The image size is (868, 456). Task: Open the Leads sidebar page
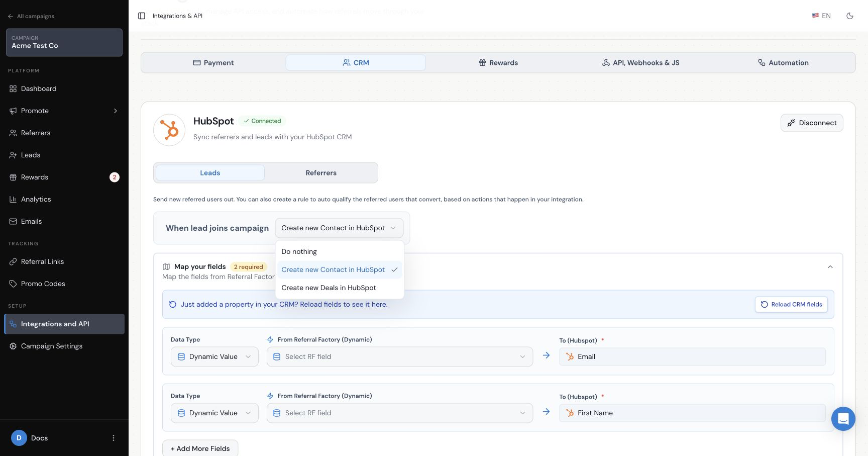click(x=64, y=155)
